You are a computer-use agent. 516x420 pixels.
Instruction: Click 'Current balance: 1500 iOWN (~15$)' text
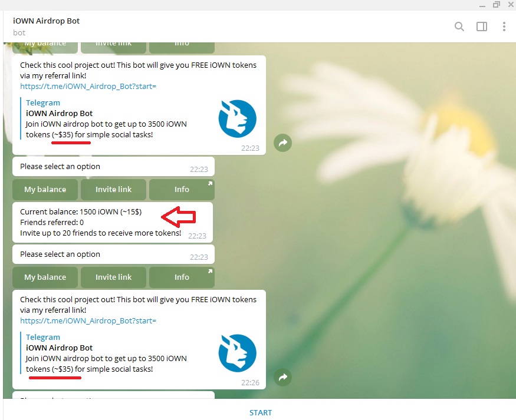[x=81, y=211]
